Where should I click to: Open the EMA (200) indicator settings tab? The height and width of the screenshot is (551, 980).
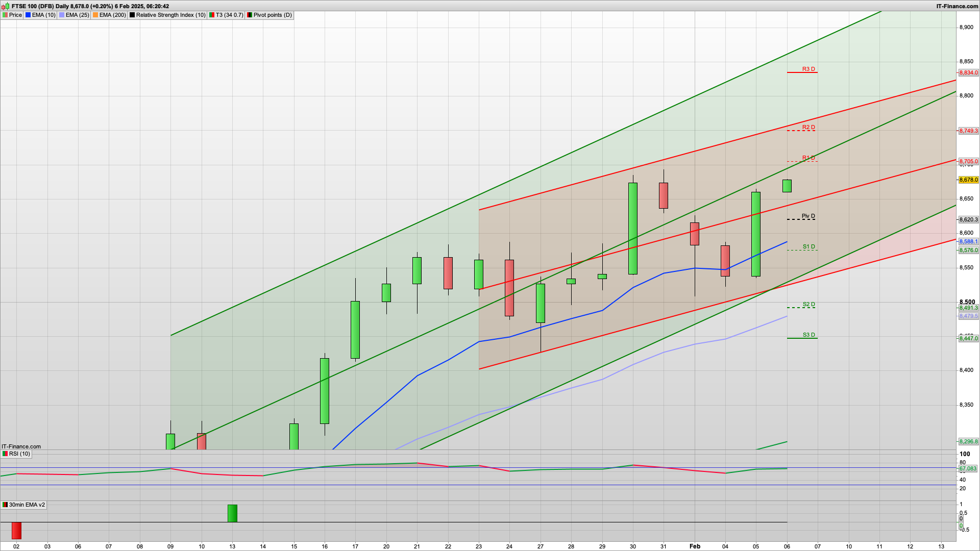tap(109, 15)
